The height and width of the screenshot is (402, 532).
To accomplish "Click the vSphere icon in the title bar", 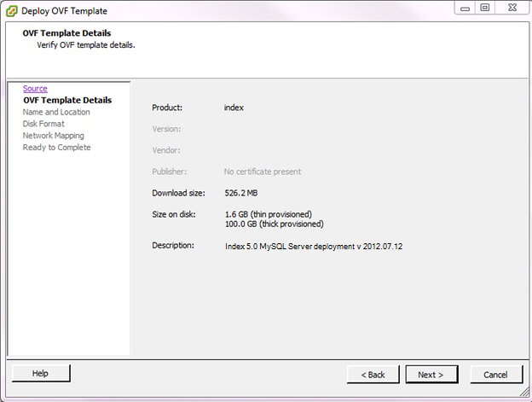I will tap(12, 11).
